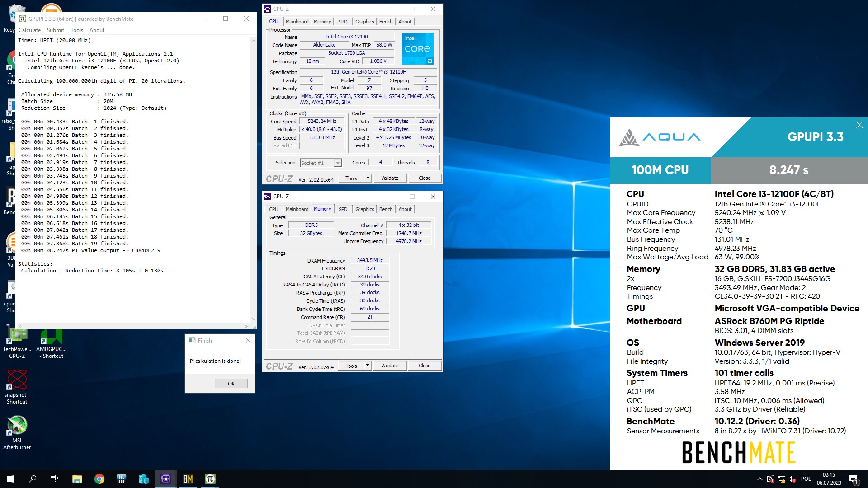Viewport: 868px width, 488px height.
Task: Click Tools button in top CPU-Z
Action: (x=351, y=178)
